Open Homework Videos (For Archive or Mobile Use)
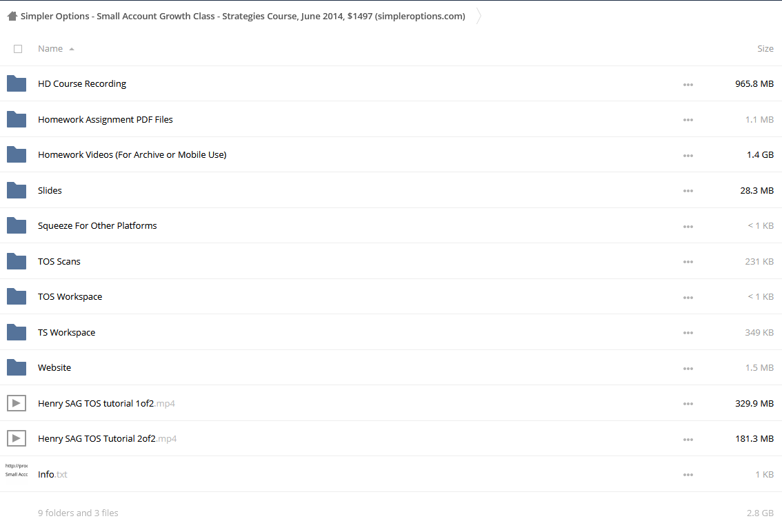This screenshot has height=532, width=782. click(132, 155)
